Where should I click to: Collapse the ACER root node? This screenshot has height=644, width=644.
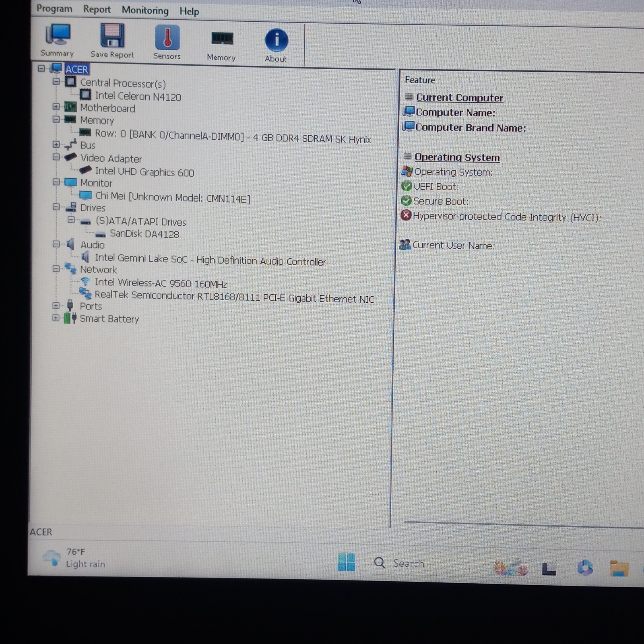pos(41,68)
